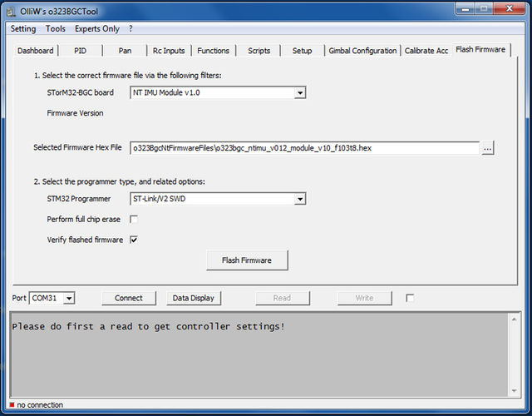Viewport: 532px width, 416px height.
Task: Open the '?' help menu
Action: coord(131,28)
